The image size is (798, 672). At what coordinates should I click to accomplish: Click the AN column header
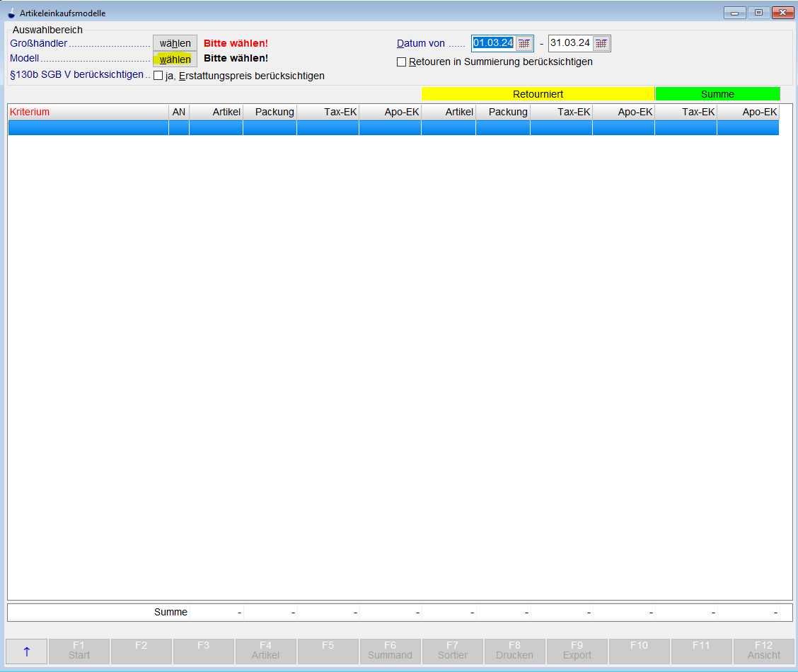179,112
